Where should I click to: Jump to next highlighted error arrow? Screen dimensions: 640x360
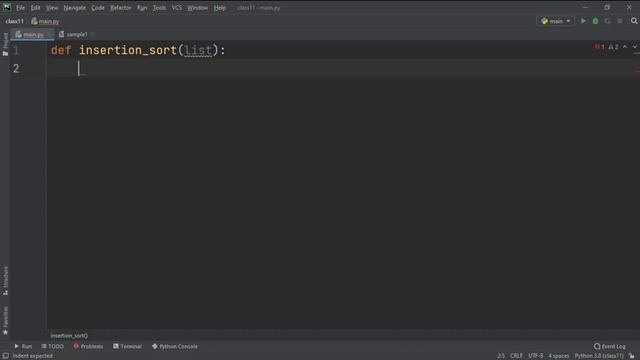pos(635,47)
